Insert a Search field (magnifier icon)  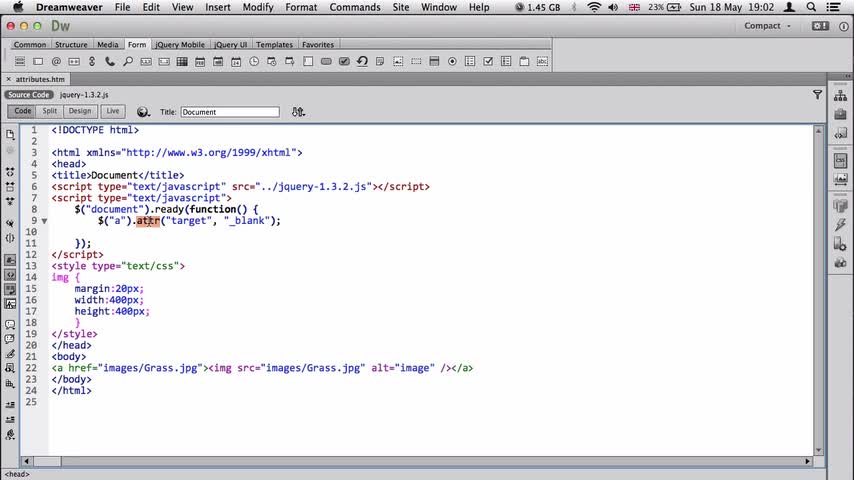[128, 62]
